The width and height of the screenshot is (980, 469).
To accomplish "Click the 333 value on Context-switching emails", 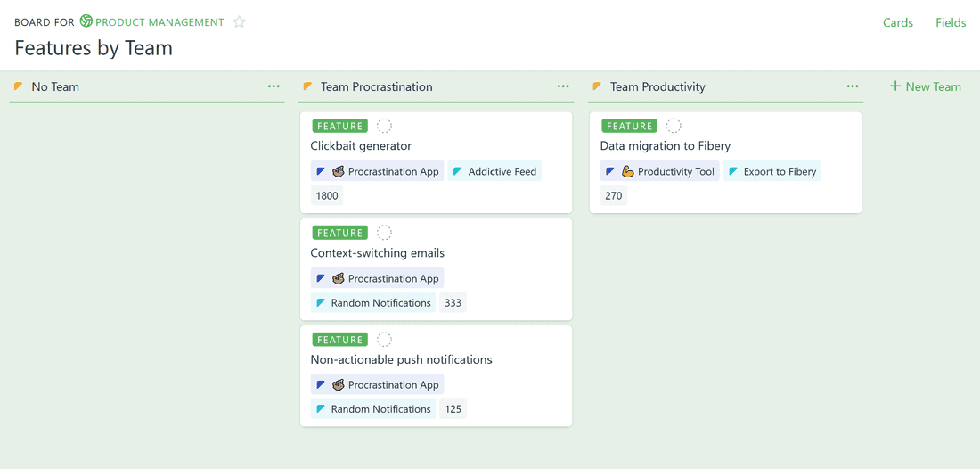I will (x=453, y=302).
